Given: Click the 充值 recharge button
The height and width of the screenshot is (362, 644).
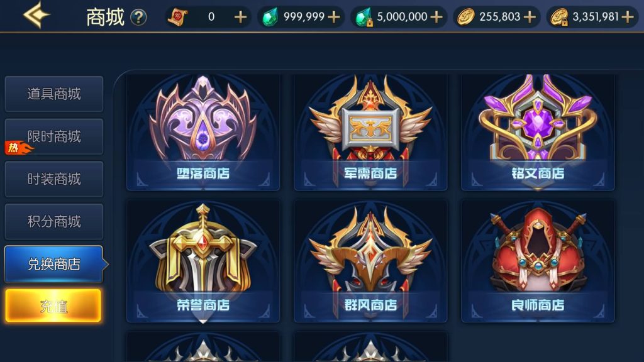Looking at the screenshot, I should tap(53, 305).
